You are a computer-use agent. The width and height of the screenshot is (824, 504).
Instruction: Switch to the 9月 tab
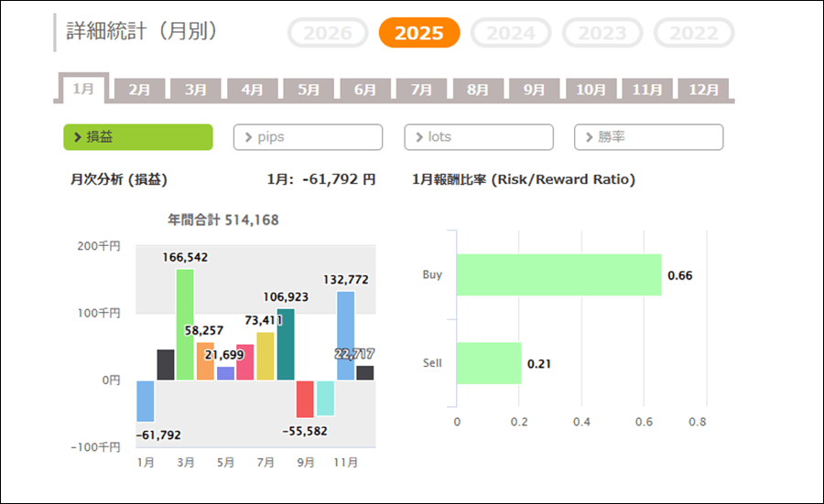(x=535, y=90)
